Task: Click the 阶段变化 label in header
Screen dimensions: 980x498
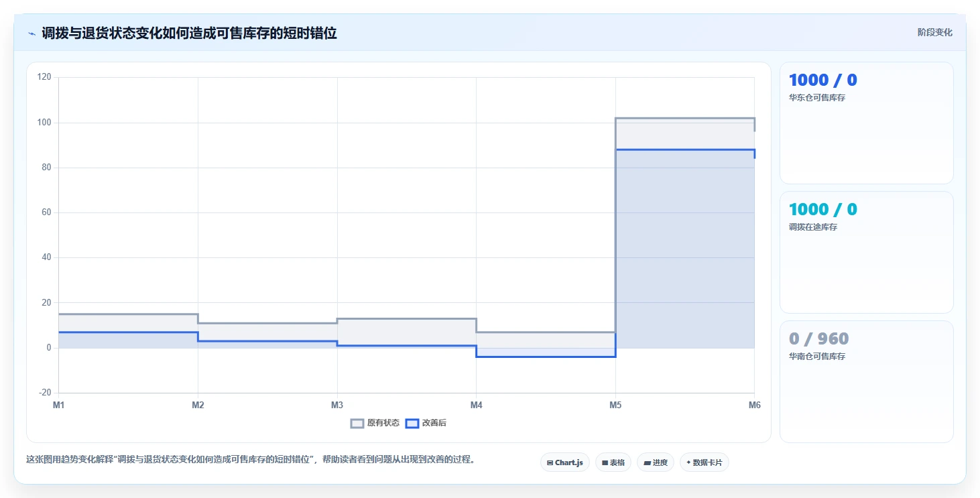Action: [x=934, y=32]
